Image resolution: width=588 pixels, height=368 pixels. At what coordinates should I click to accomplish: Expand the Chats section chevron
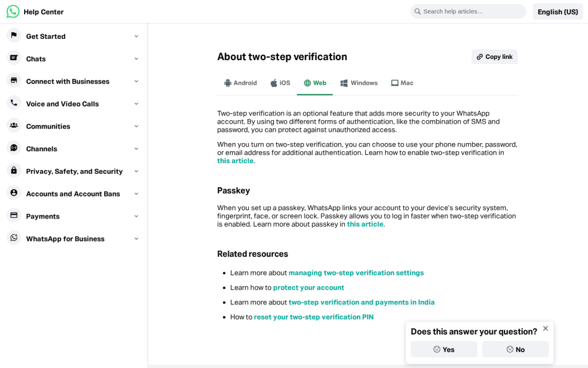pyautogui.click(x=136, y=59)
